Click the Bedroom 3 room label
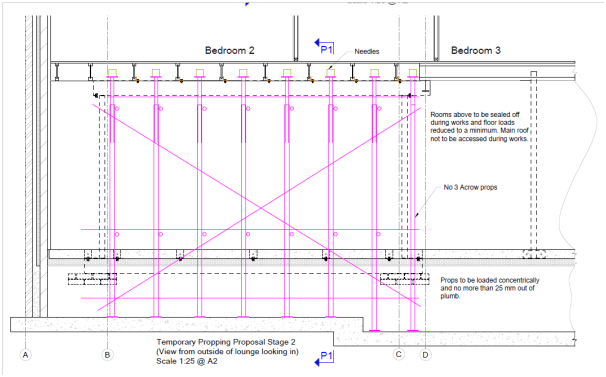This screenshot has width=606, height=377. pos(476,50)
